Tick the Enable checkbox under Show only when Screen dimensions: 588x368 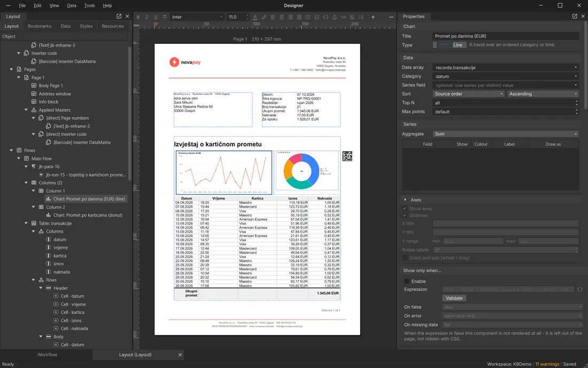[406, 281]
